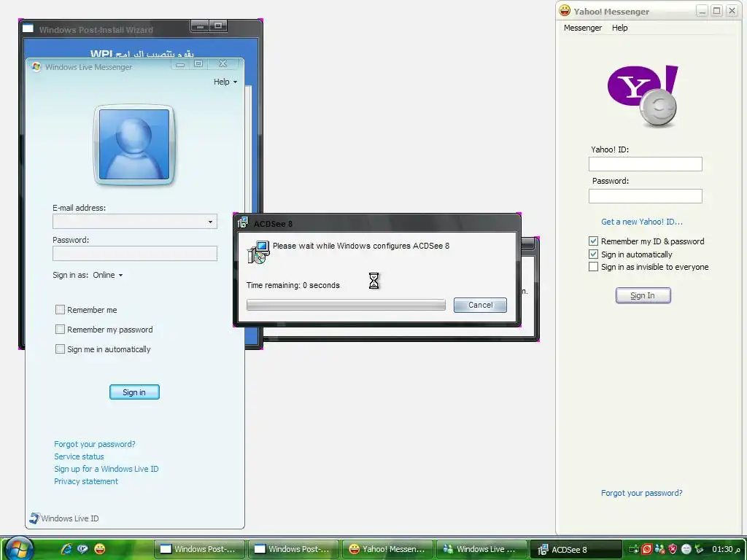The image size is (747, 560).
Task: Check Sign in as invisible to everyone
Action: [593, 267]
